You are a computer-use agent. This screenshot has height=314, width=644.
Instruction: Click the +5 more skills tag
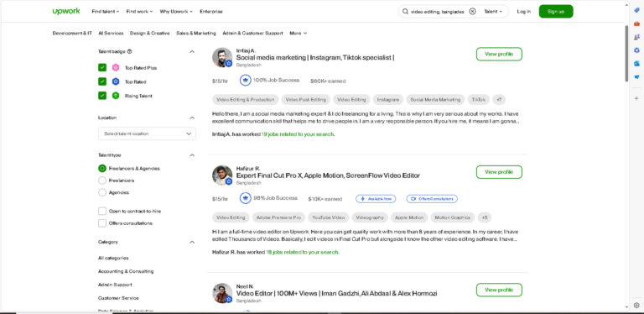point(485,217)
